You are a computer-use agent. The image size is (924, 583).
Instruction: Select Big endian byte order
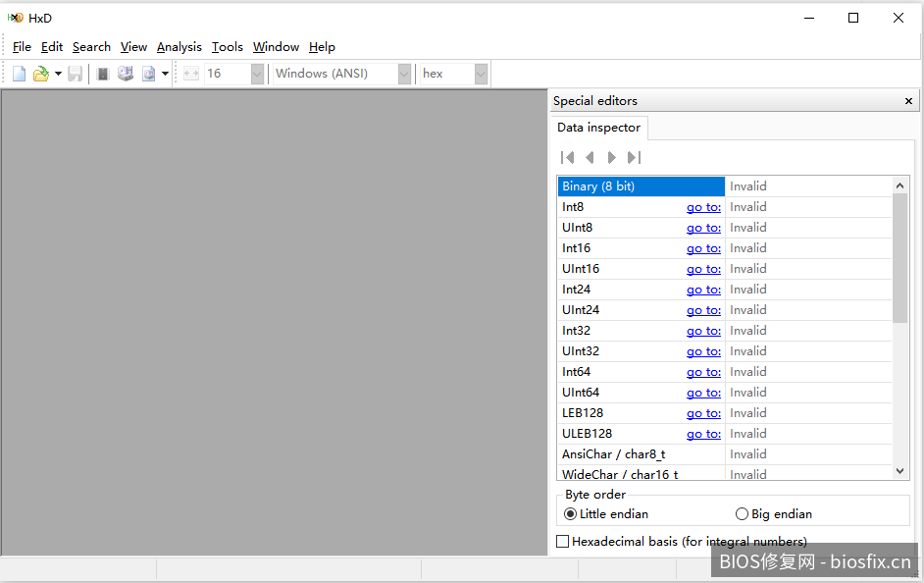pyautogui.click(x=742, y=514)
